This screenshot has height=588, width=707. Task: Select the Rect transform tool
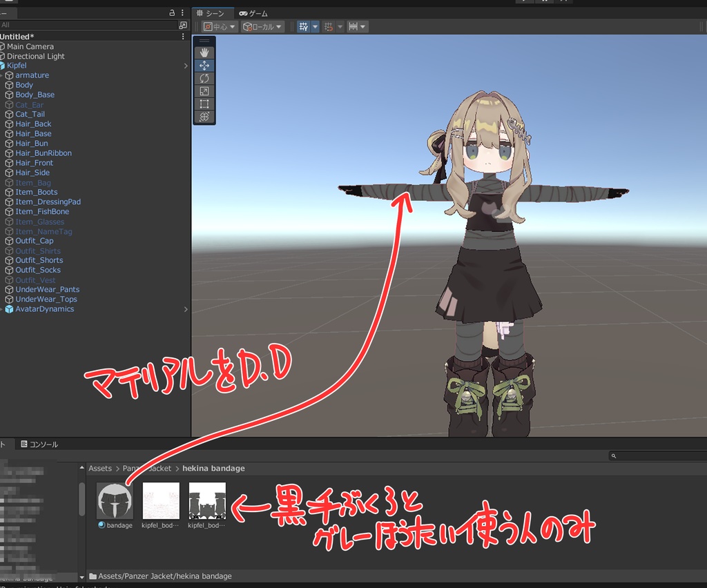(204, 104)
